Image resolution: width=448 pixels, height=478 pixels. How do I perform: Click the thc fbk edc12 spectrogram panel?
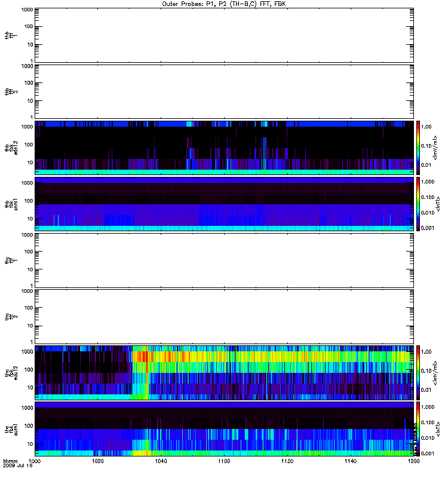click(224, 373)
